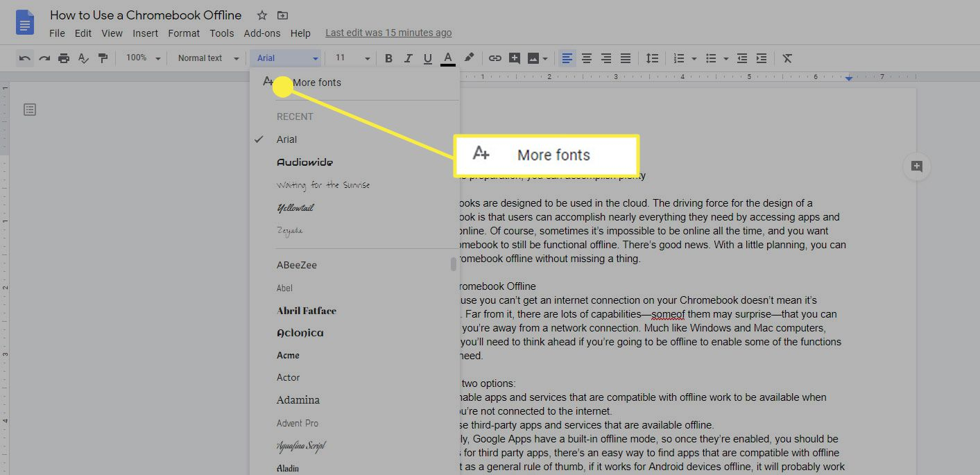980x475 pixels.
Task: Open the 100% zoom dropdown
Action: point(143,58)
